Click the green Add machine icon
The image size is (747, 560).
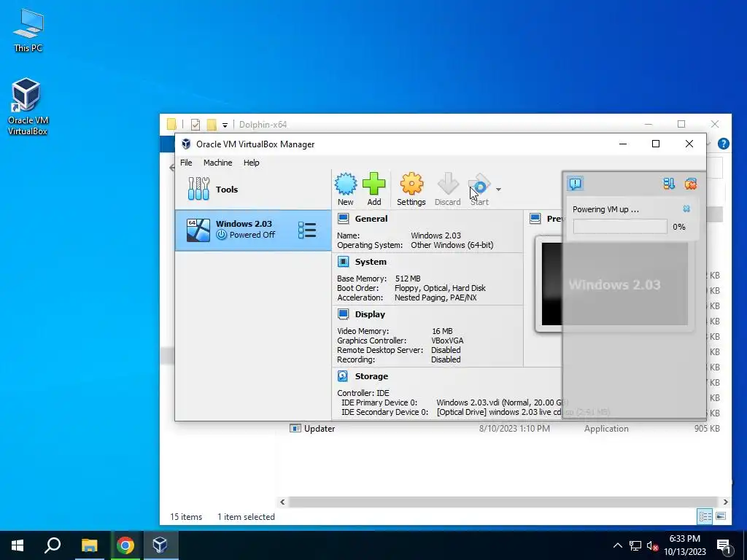point(374,184)
